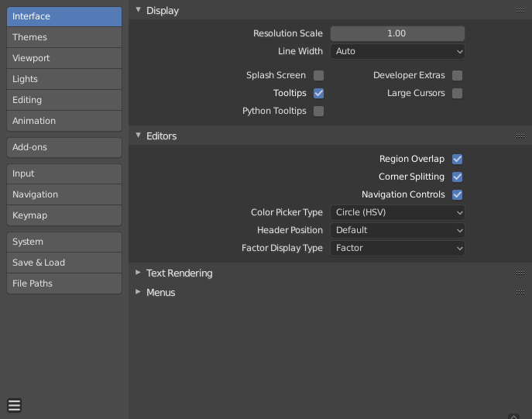
Task: Open the Input preferences tab
Action: pyautogui.click(x=64, y=173)
